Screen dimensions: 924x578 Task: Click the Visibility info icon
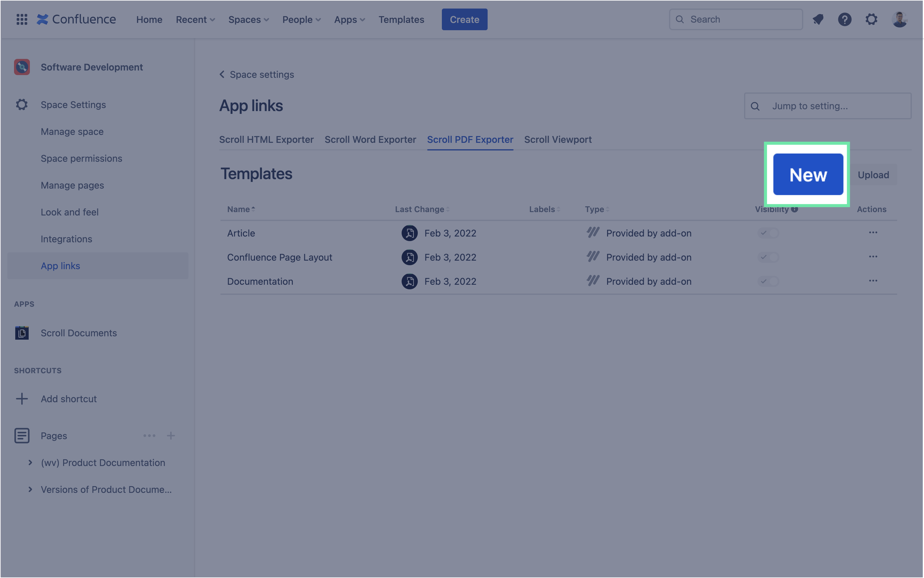pos(794,209)
